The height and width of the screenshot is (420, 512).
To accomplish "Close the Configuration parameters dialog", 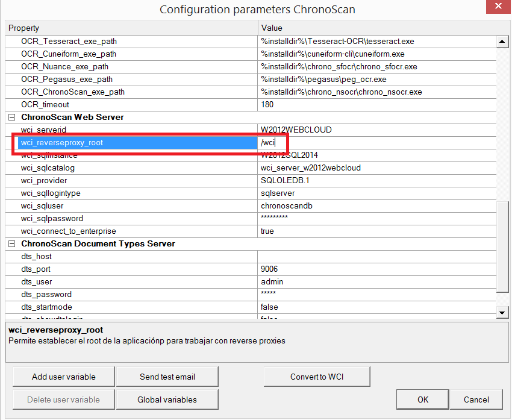I will pos(498,6).
